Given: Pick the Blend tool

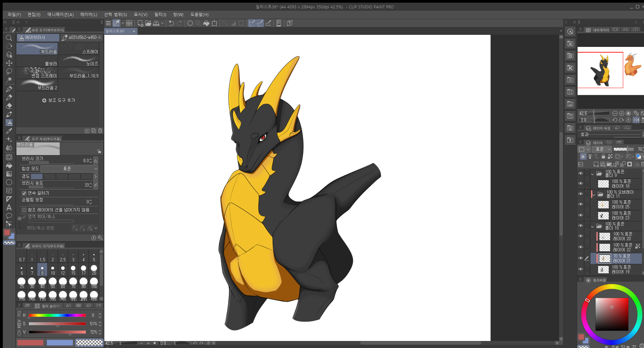Looking at the screenshot, I should tap(9, 148).
